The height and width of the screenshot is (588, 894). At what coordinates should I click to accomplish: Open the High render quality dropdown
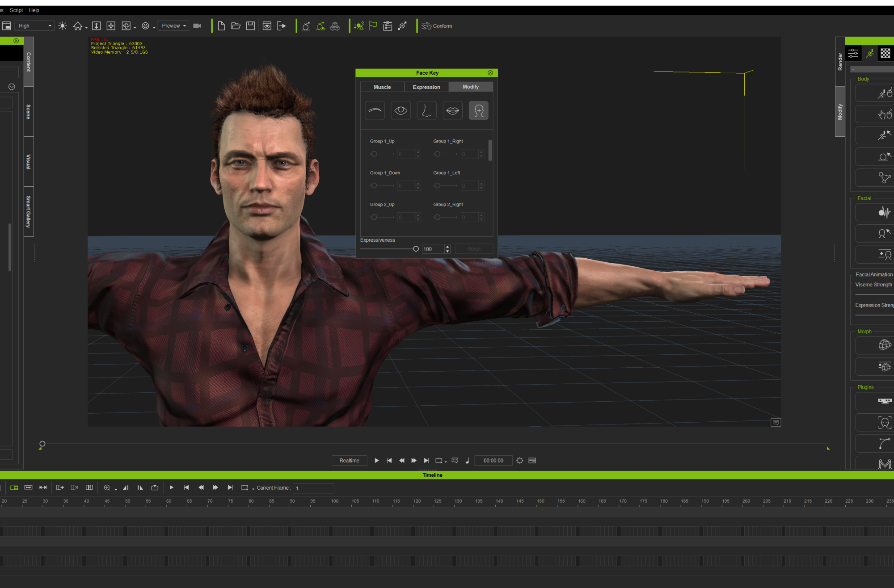tap(35, 26)
